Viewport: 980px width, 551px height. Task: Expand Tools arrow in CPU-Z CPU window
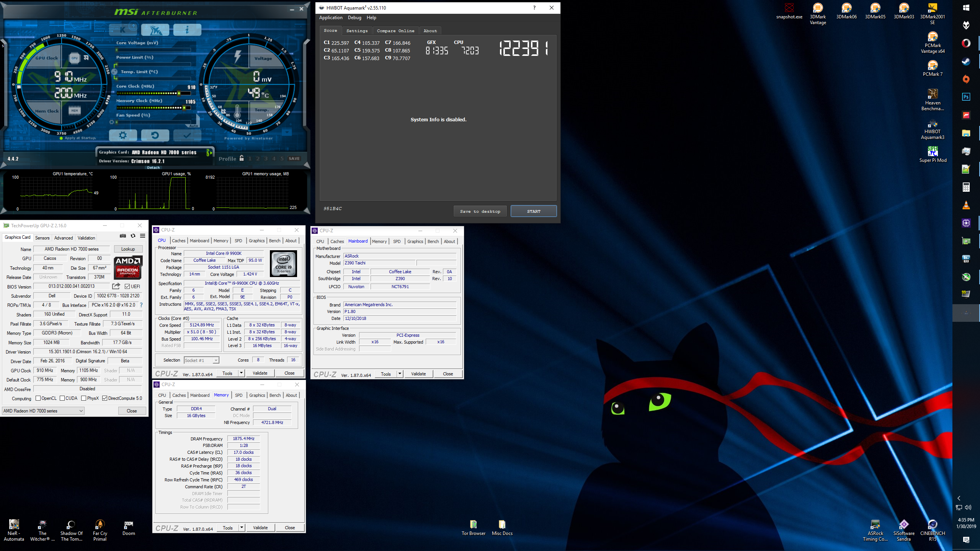click(241, 373)
